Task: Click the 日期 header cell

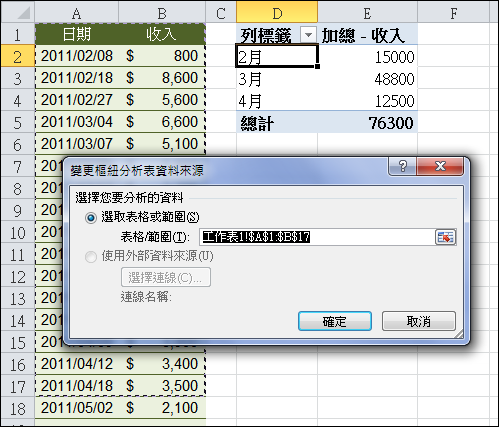Action: click(77, 34)
